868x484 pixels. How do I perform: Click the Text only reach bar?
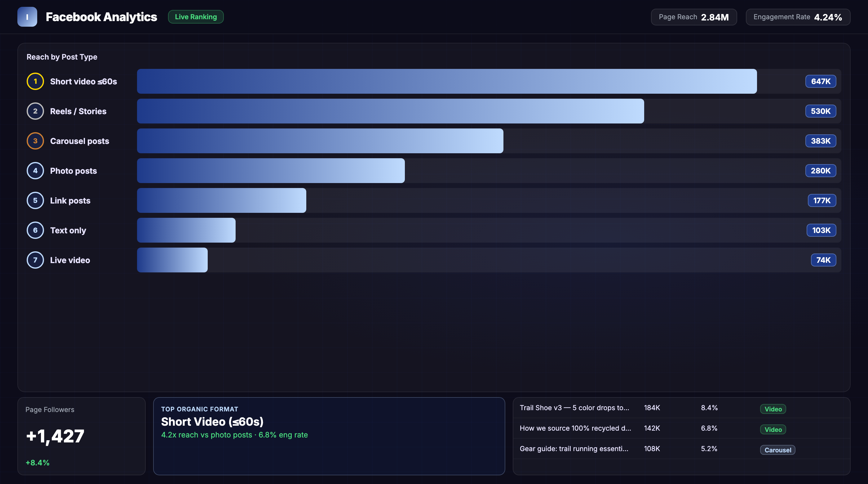click(x=186, y=230)
